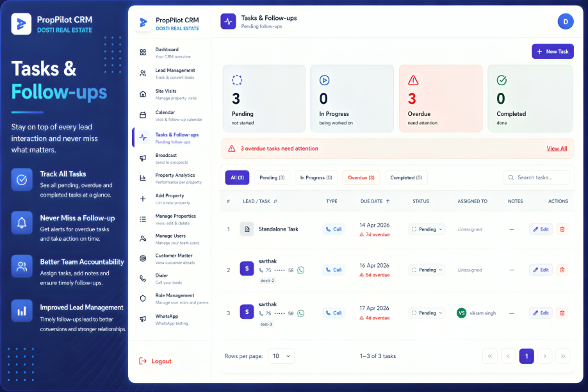Open the user avatar D menu

pos(566,22)
